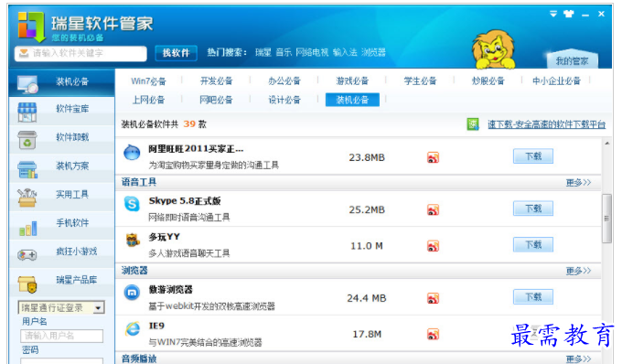Switch to the 设计必备 tab
Screen dimensions: 622x364
[284, 100]
